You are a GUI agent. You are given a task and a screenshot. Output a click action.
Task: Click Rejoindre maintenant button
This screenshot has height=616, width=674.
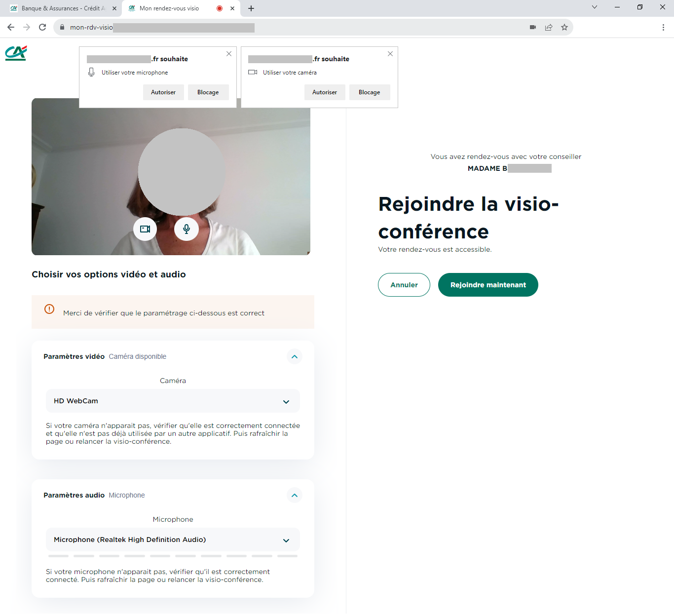(x=488, y=285)
